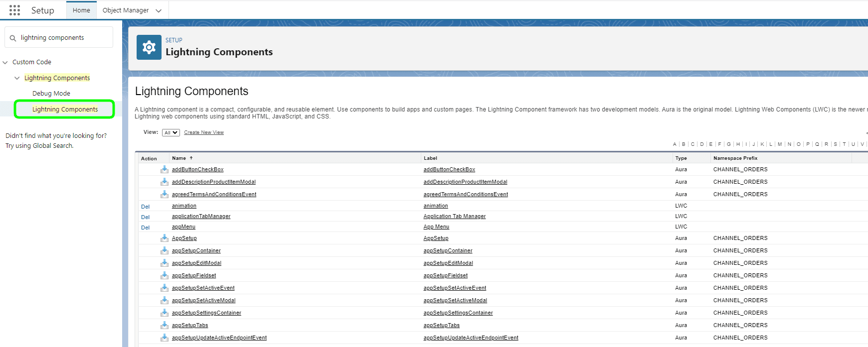The image size is (868, 347).
Task: Open the appSetupTabs label link
Action: coord(441,325)
